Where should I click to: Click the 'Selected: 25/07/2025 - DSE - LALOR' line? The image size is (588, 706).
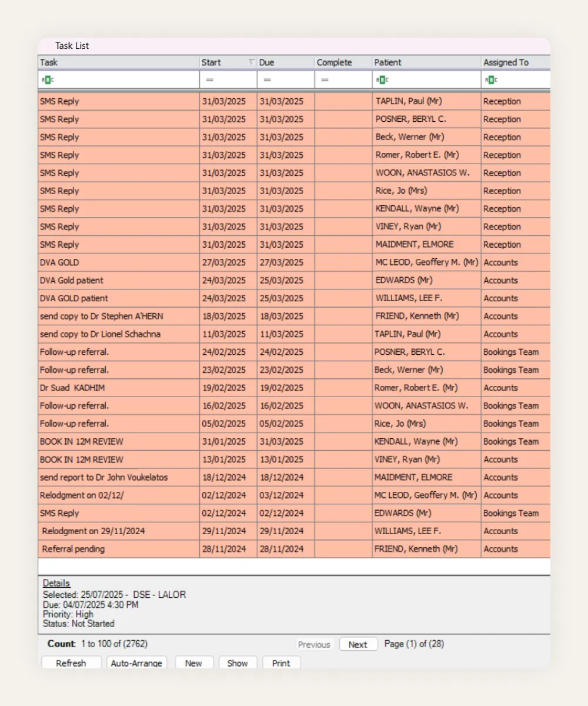point(114,595)
